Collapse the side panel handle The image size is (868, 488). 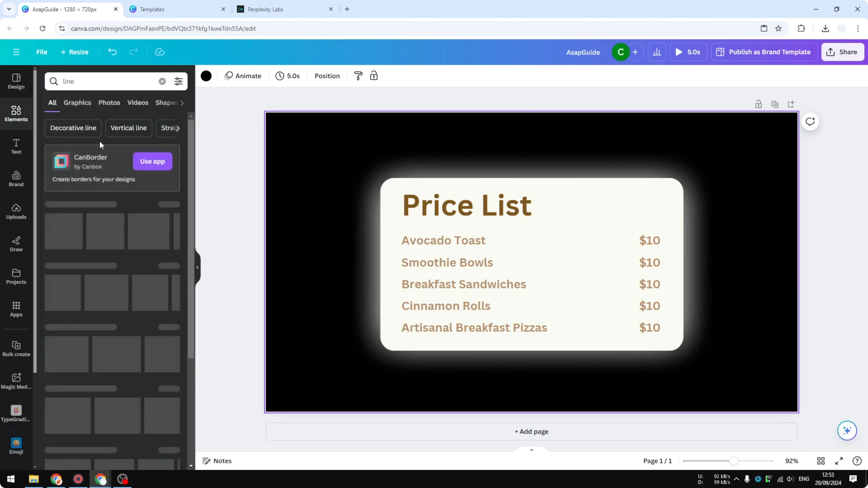pos(197,267)
